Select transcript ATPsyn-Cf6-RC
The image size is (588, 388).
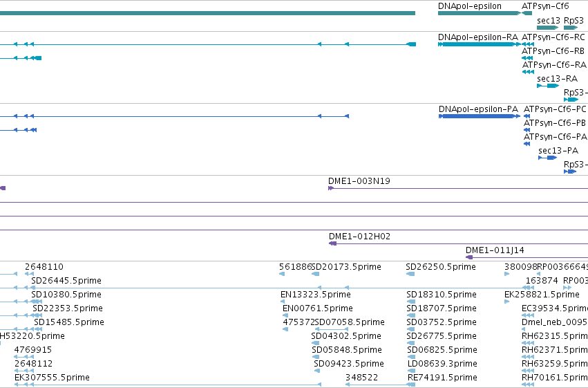(528, 44)
